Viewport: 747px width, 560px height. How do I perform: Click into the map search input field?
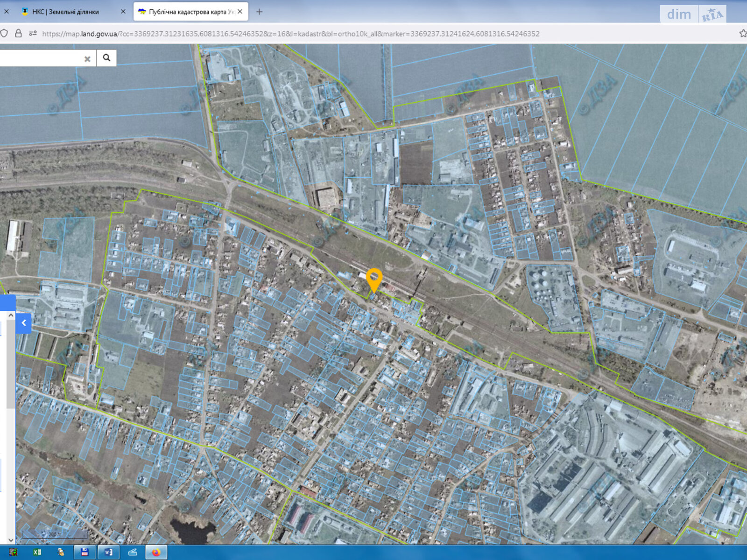pos(42,58)
